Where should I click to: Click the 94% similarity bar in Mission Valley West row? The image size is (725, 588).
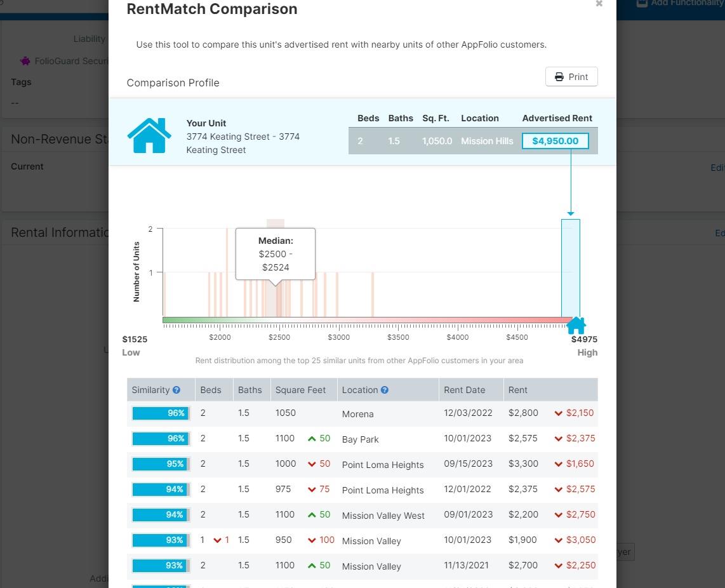161,515
